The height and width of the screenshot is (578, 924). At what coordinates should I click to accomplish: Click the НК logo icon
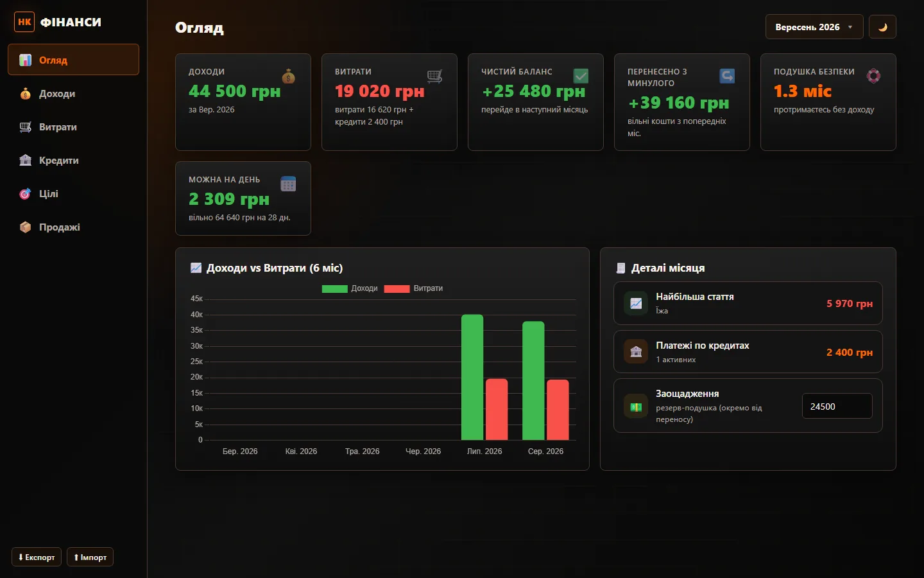[x=24, y=22]
